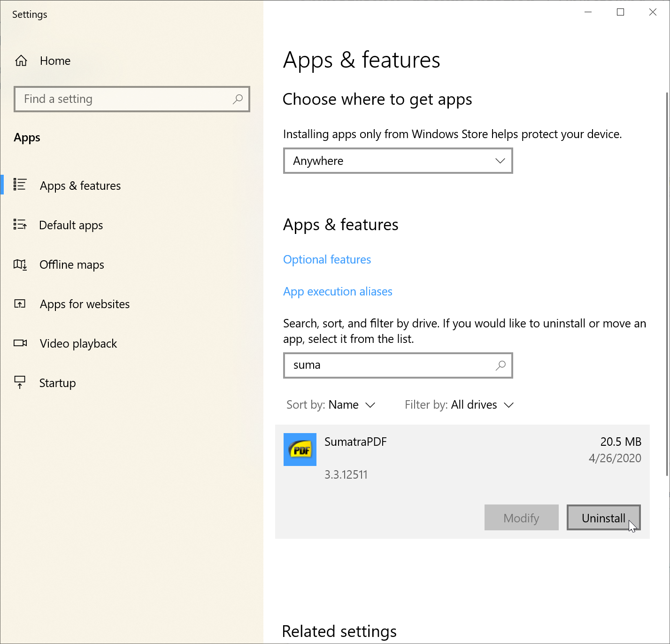This screenshot has width=670, height=644.
Task: Click the Home house icon
Action: coord(21,61)
